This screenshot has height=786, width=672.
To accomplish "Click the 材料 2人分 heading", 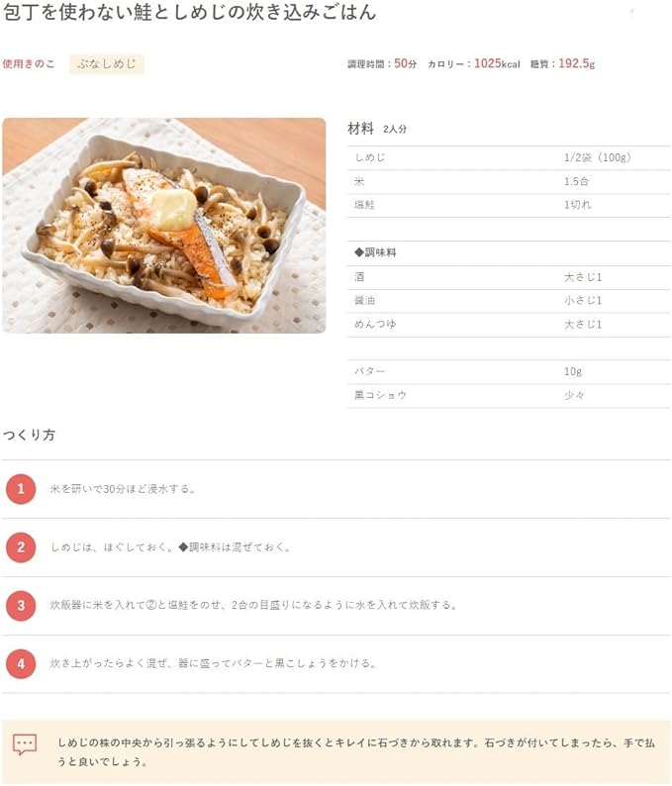I will pyautogui.click(x=377, y=129).
